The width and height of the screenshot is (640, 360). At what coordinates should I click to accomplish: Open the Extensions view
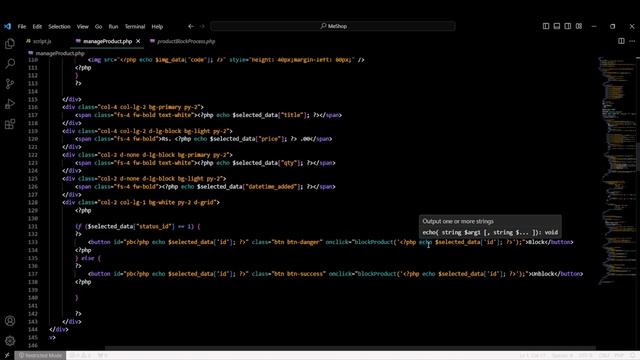tap(10, 124)
